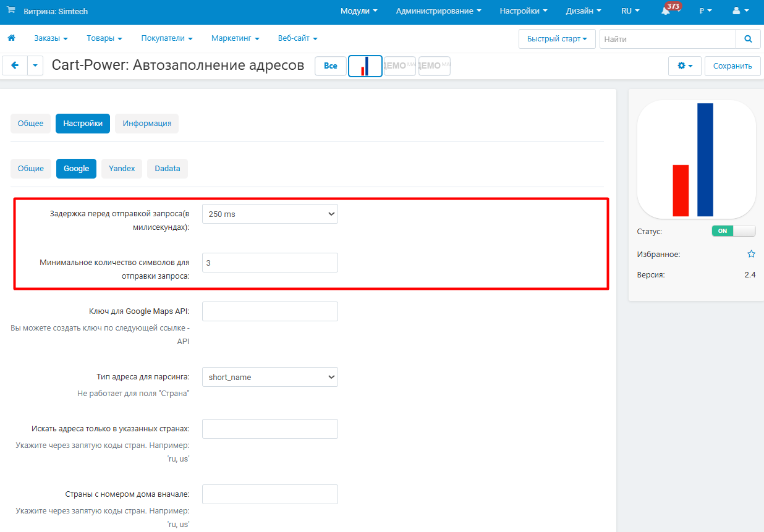Select the red-blue bars storefront button
764x532 pixels.
[365, 66]
